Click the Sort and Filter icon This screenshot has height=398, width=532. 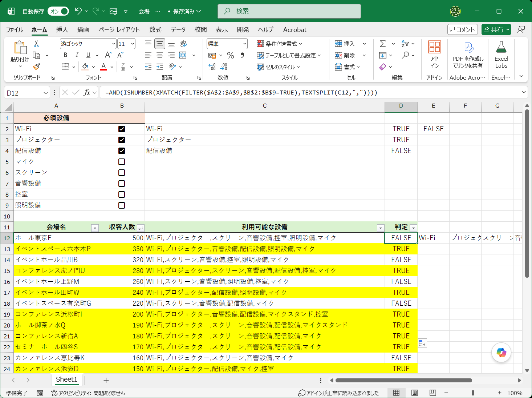pyautogui.click(x=405, y=44)
